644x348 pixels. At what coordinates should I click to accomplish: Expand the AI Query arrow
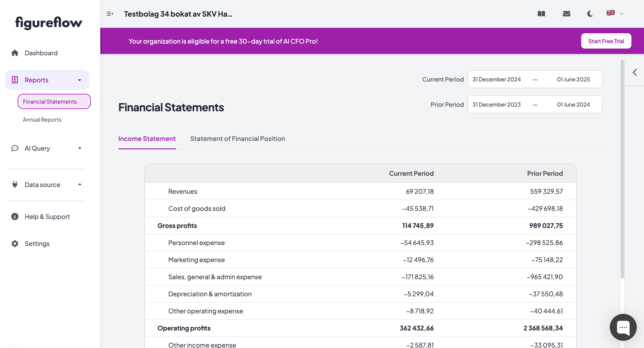(80, 148)
